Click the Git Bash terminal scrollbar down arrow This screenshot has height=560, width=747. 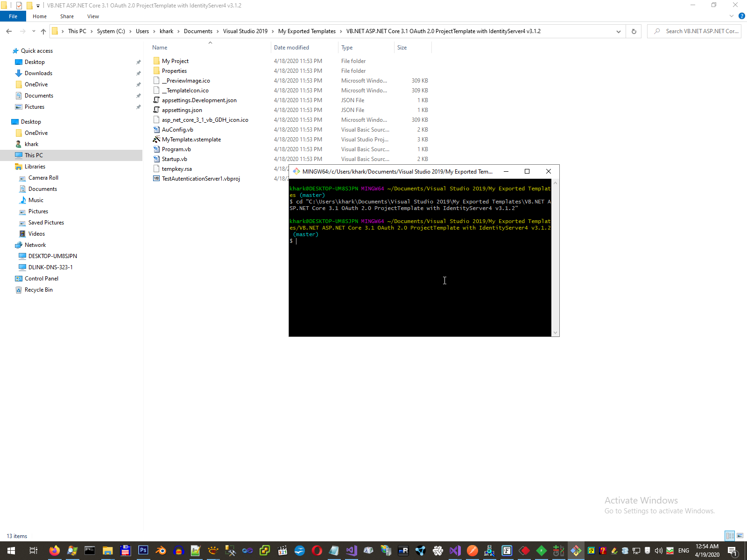555,333
